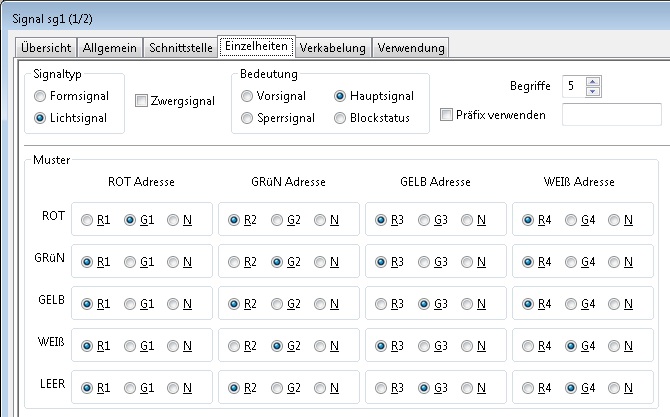Switch to the Verwendung tab

pos(410,47)
